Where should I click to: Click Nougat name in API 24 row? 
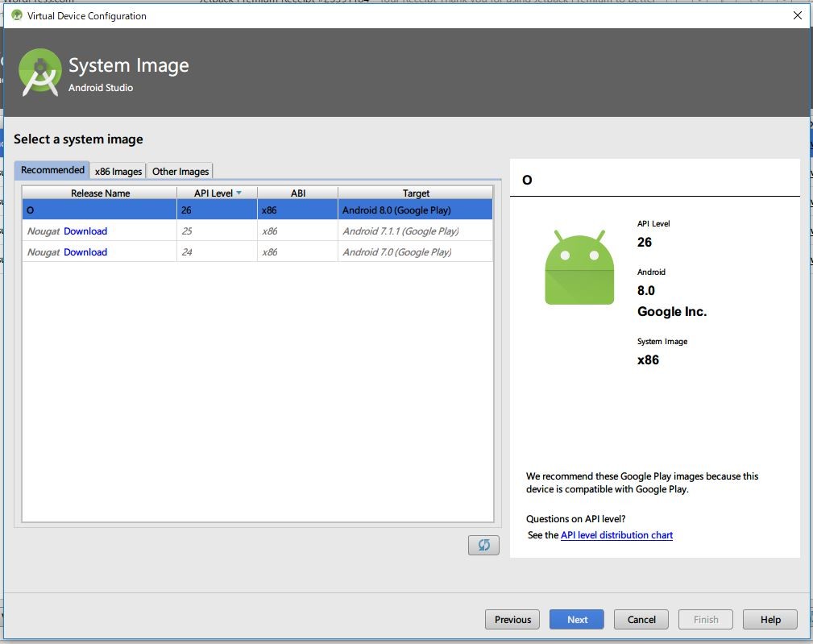click(x=44, y=252)
